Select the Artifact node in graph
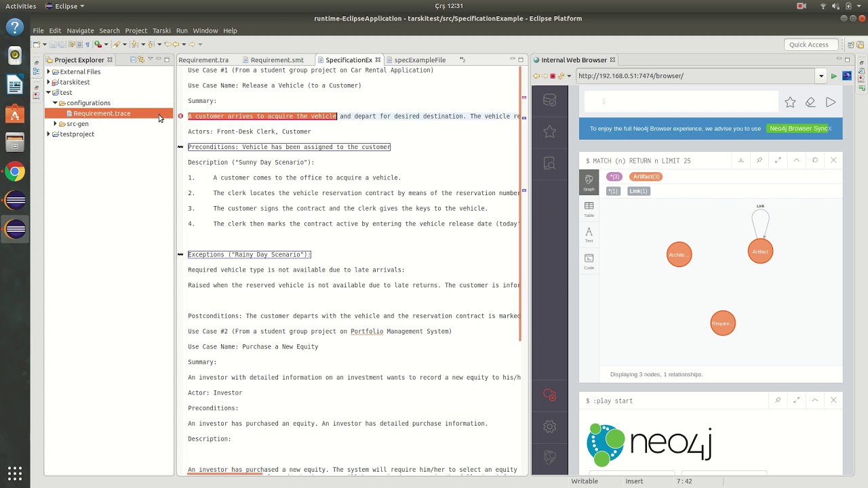 point(760,251)
